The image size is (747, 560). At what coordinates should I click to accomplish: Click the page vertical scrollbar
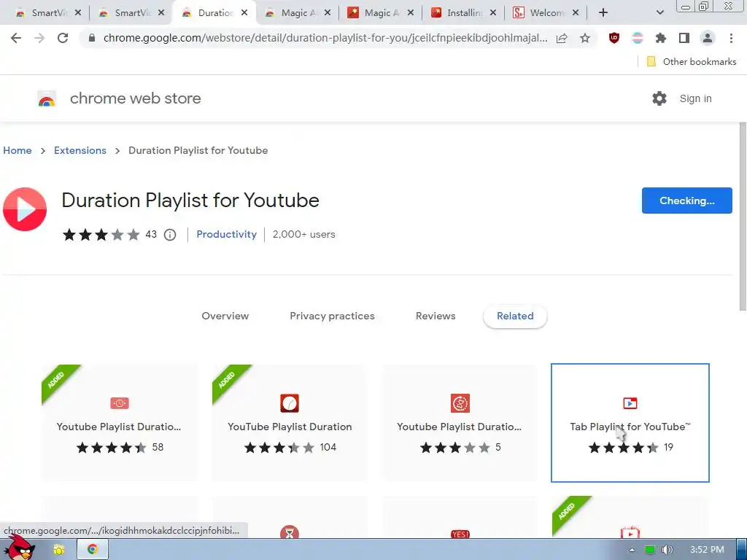point(742,217)
